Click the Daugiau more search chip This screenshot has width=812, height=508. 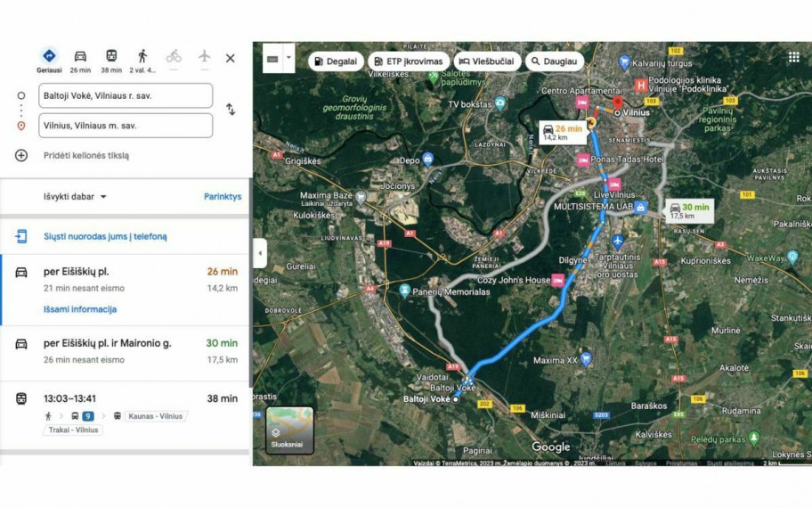pos(555,61)
